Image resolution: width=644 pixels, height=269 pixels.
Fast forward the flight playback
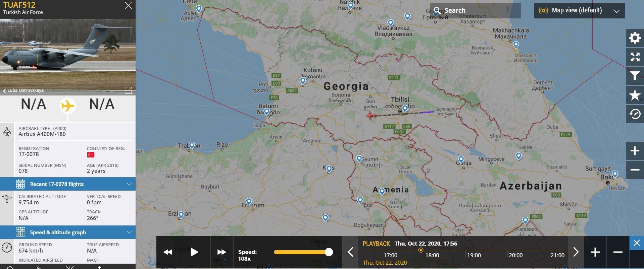221,252
